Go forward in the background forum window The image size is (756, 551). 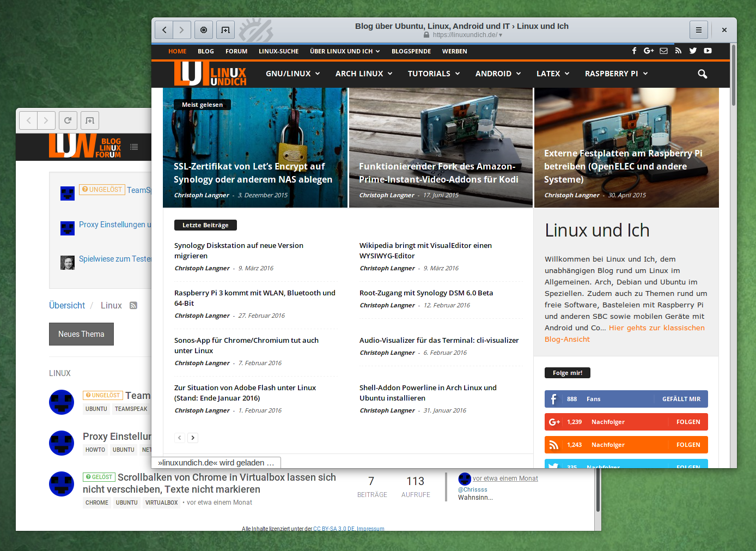point(46,120)
